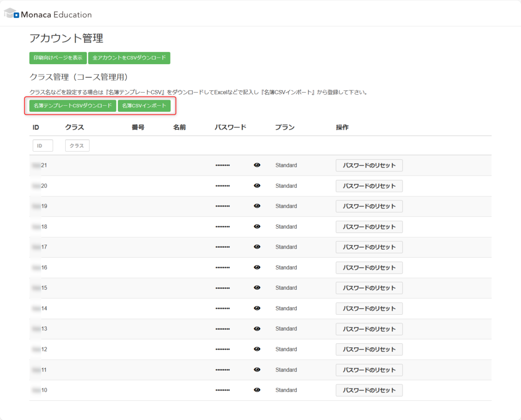Reset password for account 18
521x420 pixels.
point(369,227)
